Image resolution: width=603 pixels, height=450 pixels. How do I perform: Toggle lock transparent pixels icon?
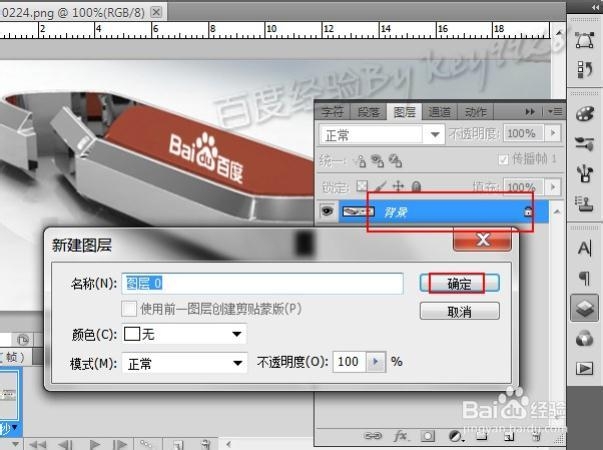click(x=362, y=187)
